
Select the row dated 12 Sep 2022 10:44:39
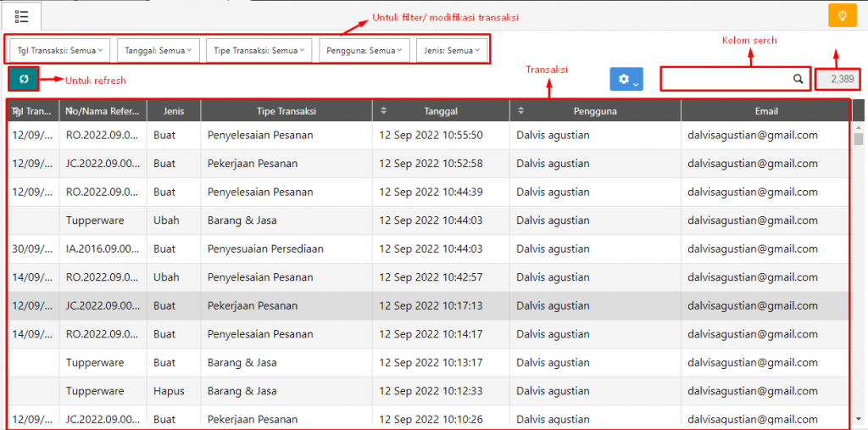pos(428,192)
